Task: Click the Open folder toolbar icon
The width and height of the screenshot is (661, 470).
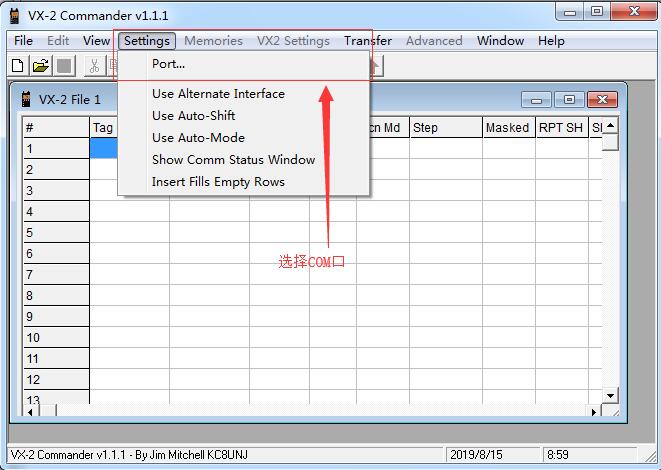Action: 41,66
